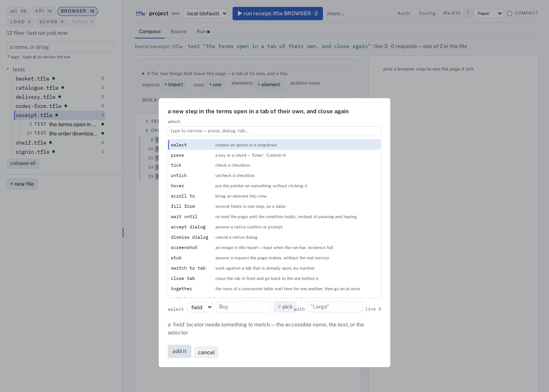The width and height of the screenshot is (549, 392).
Task: Open the Config link
Action: click(427, 13)
